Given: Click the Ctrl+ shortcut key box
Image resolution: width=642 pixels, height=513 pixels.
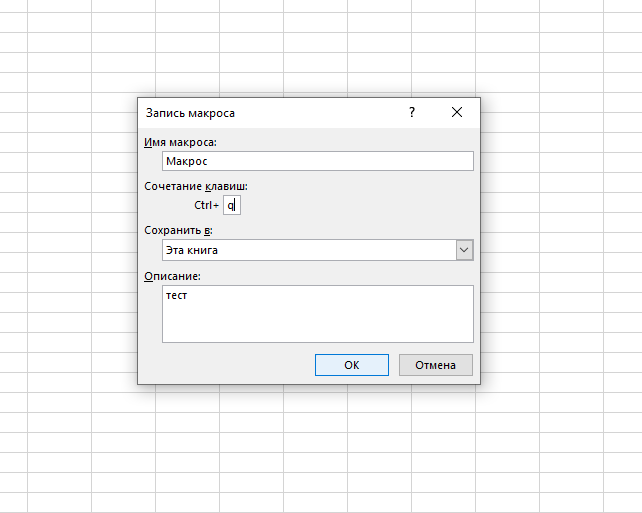Looking at the screenshot, I should 232,205.
